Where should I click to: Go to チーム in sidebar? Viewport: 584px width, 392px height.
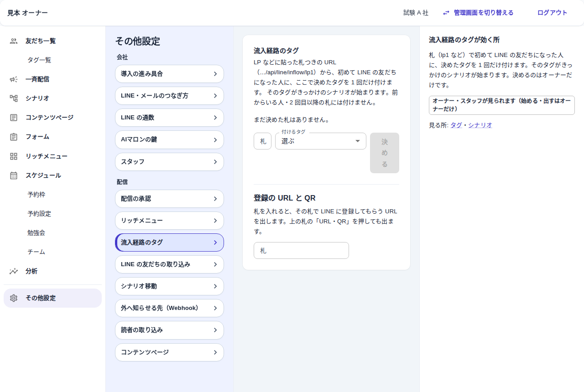52,252
